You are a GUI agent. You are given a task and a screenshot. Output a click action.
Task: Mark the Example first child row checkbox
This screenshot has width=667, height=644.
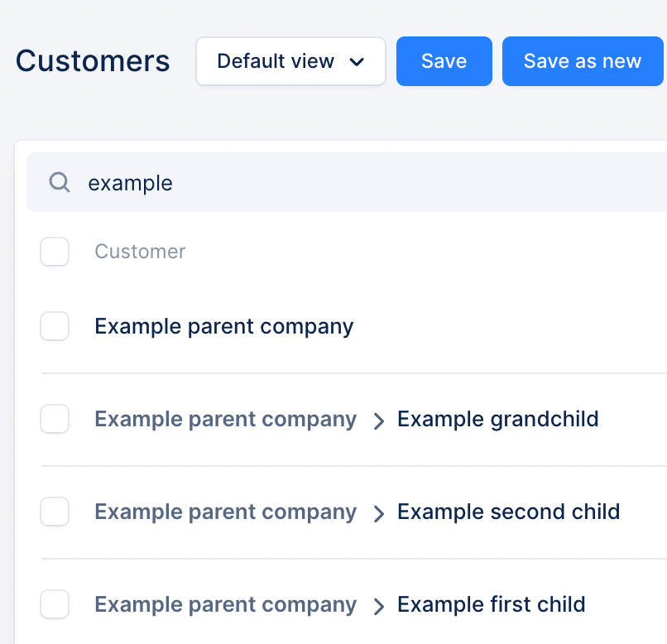coord(55,604)
